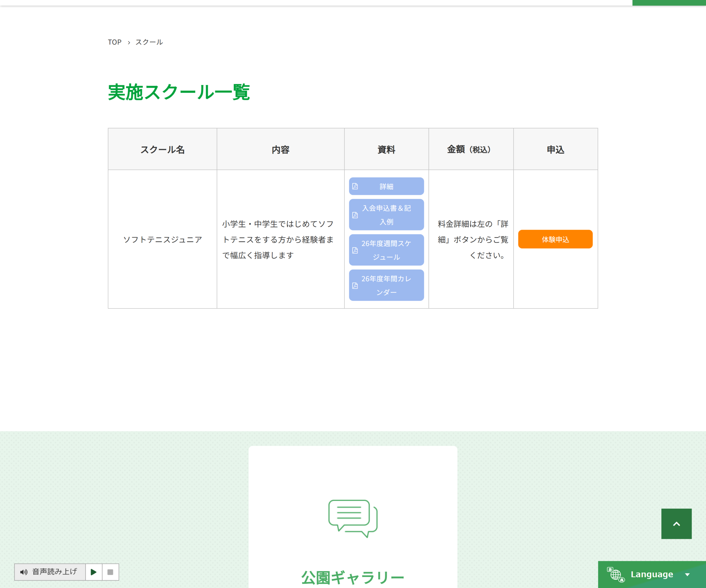Open 入会申込書＆記入例 PDF
This screenshot has height=588, width=706.
point(386,215)
